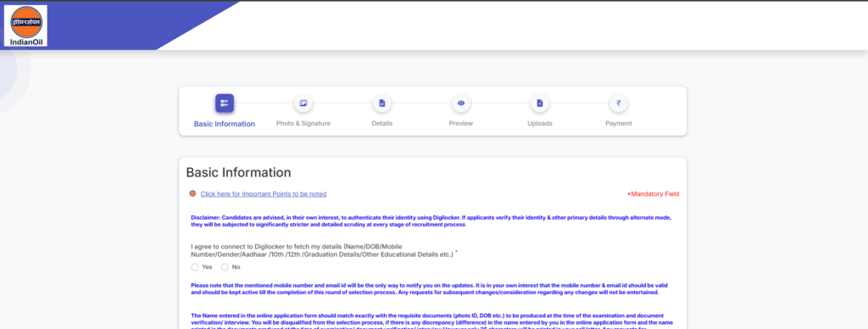
Task: Click the Preview eye icon
Action: 460,103
